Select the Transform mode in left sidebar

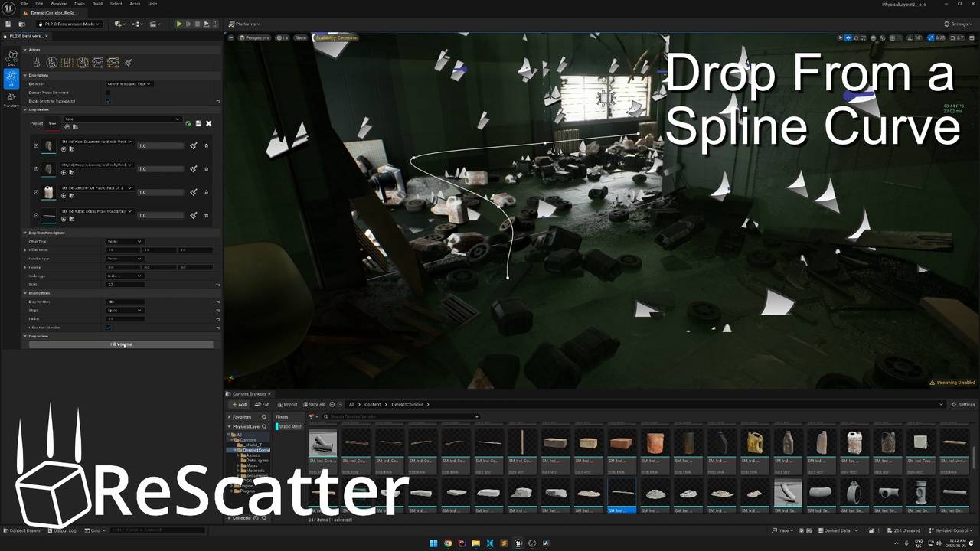pyautogui.click(x=11, y=99)
